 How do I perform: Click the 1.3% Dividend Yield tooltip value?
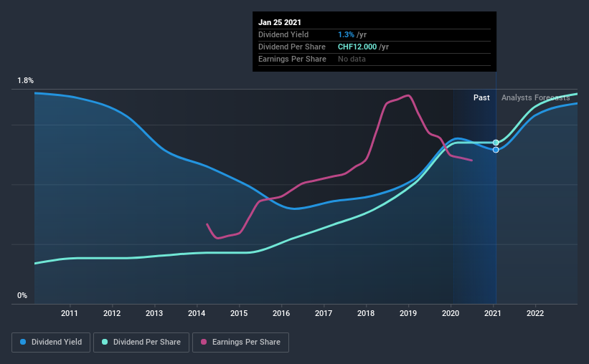(346, 34)
